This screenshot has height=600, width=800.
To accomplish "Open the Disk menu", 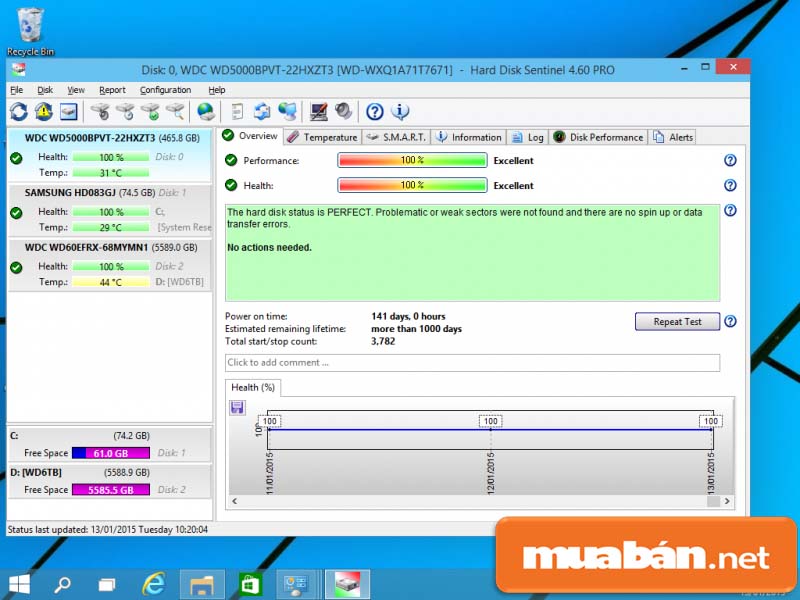I will click(x=45, y=90).
